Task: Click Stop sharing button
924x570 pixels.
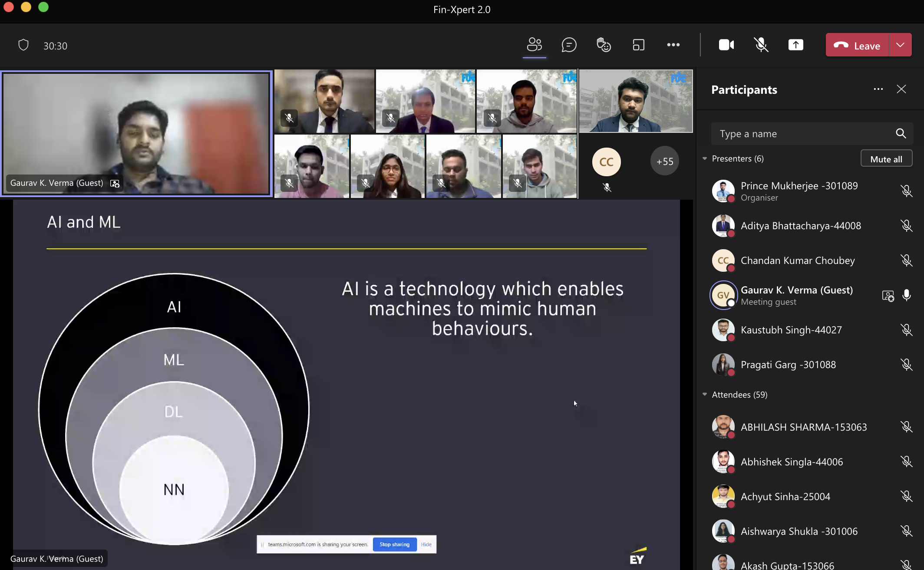Action: [394, 544]
